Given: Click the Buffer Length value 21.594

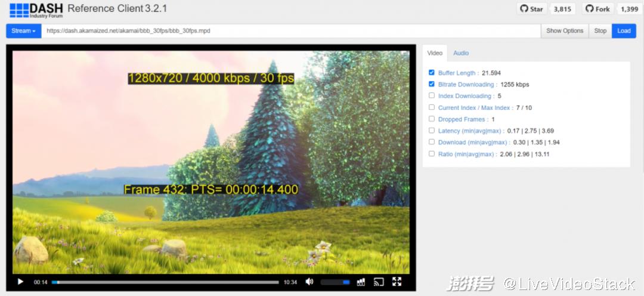Looking at the screenshot, I should coord(491,73).
